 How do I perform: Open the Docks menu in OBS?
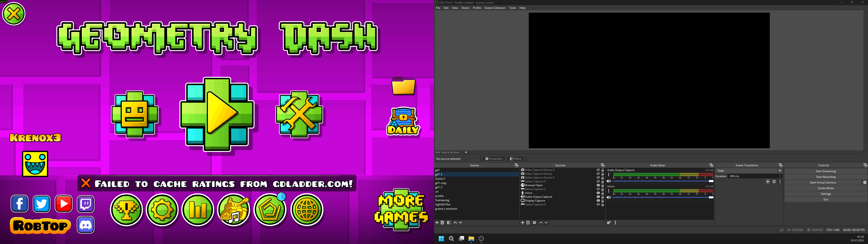click(x=465, y=8)
